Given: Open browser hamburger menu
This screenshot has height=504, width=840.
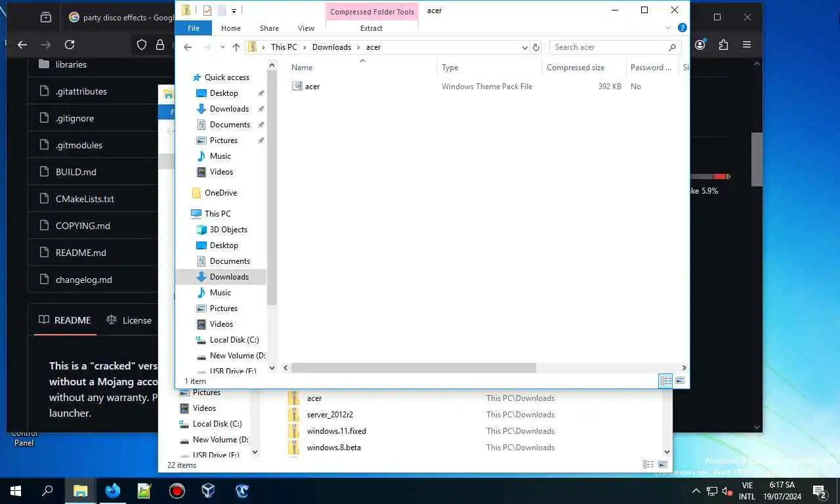Looking at the screenshot, I should (747, 45).
